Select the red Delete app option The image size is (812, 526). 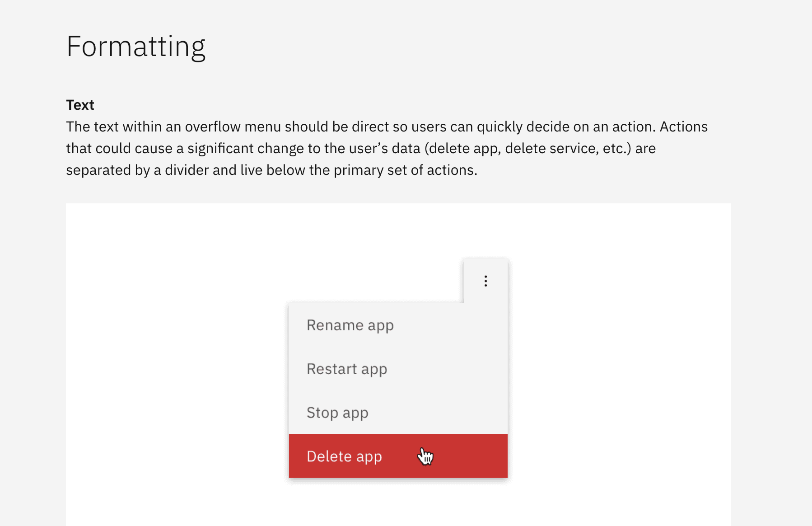tap(345, 456)
